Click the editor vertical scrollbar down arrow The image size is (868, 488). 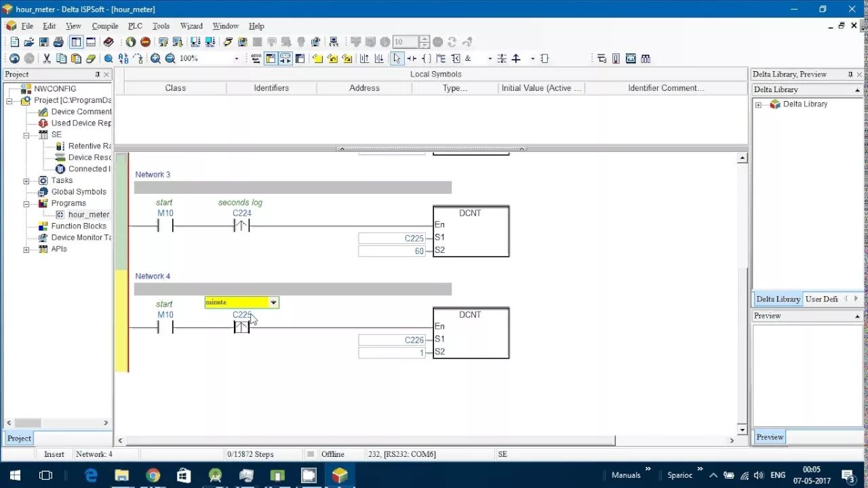[742, 430]
